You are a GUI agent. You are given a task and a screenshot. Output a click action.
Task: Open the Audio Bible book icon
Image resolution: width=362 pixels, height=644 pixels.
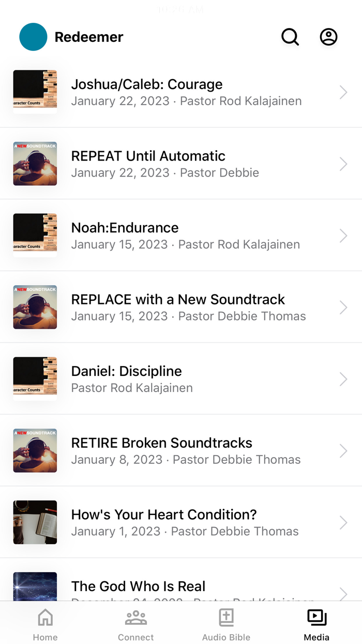(x=226, y=617)
